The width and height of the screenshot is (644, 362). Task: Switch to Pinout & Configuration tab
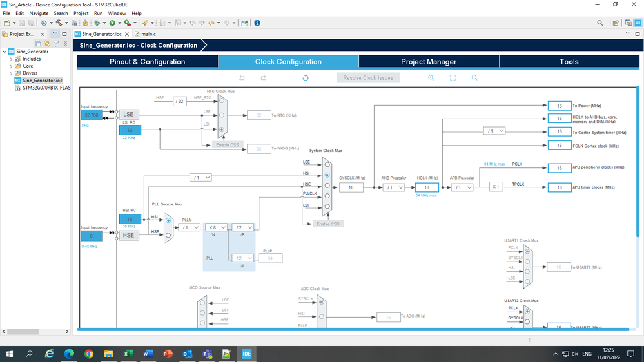147,62
